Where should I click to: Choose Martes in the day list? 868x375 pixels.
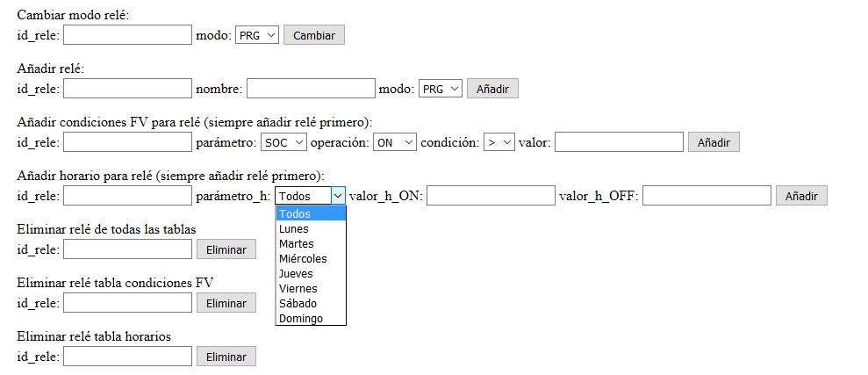click(x=311, y=244)
